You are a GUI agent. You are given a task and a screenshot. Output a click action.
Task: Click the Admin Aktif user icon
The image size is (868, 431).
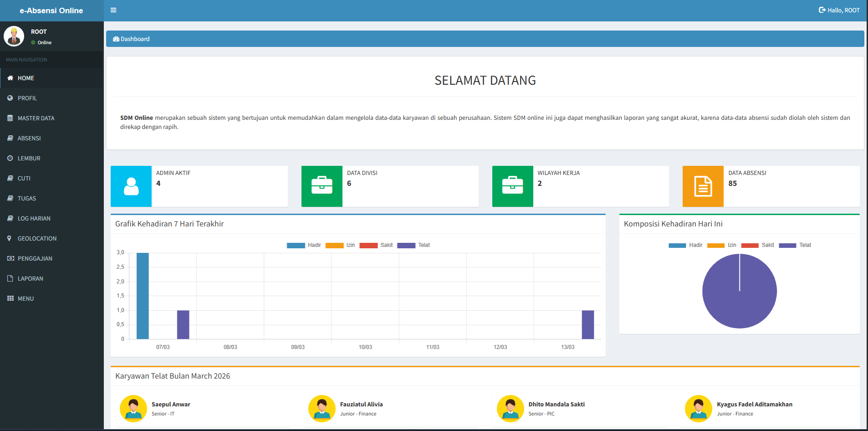pyautogui.click(x=131, y=186)
